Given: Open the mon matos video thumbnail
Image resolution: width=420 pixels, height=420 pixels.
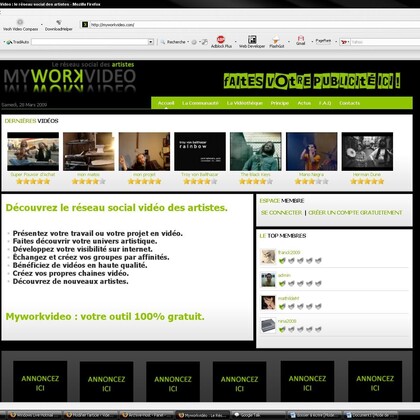Looking at the screenshot, I should click(x=89, y=151).
